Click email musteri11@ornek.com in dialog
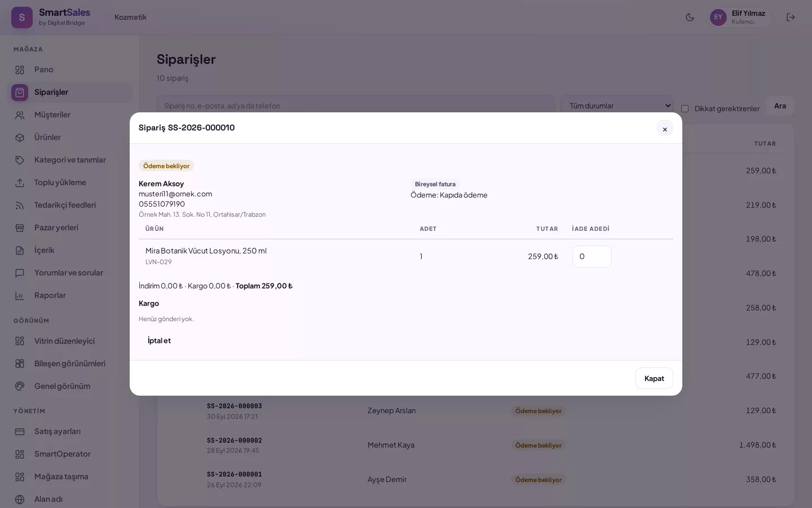Screen dimensions: 812x508 coord(175,194)
